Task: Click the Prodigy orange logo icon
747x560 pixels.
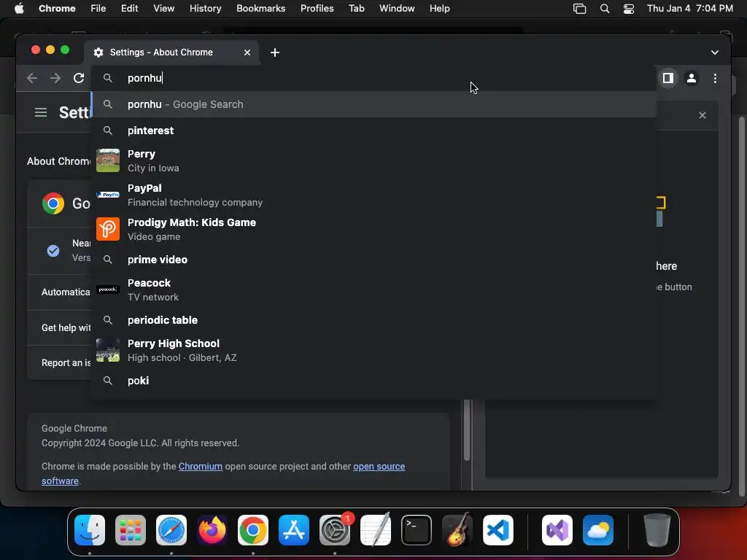Action: [108, 229]
